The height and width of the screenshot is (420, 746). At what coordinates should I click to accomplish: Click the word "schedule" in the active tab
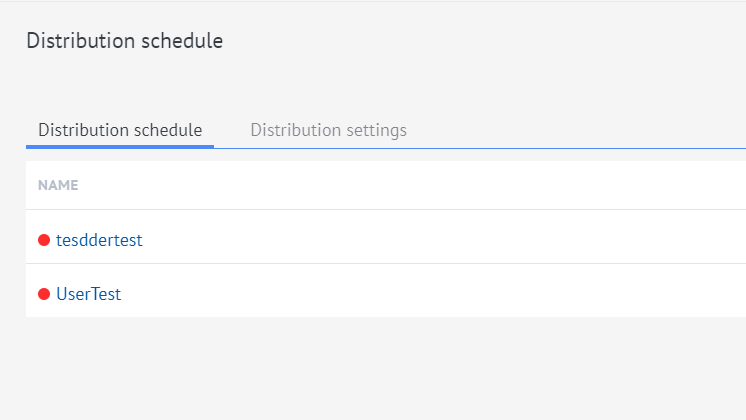pyautogui.click(x=170, y=130)
